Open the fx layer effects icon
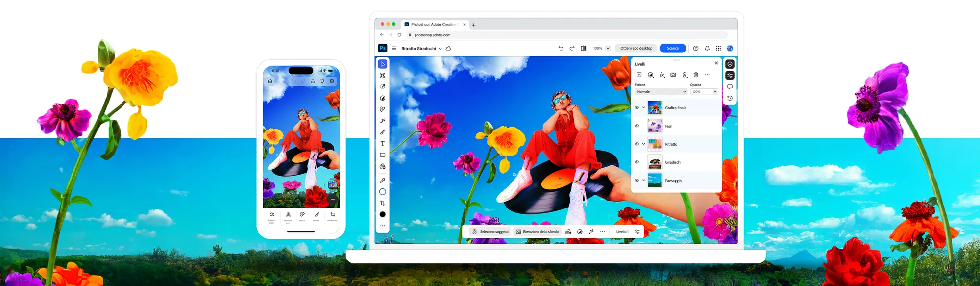980x286 pixels. click(x=662, y=75)
